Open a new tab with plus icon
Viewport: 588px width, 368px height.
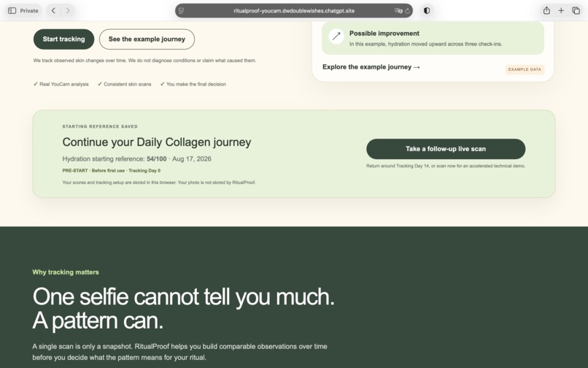[x=561, y=10]
